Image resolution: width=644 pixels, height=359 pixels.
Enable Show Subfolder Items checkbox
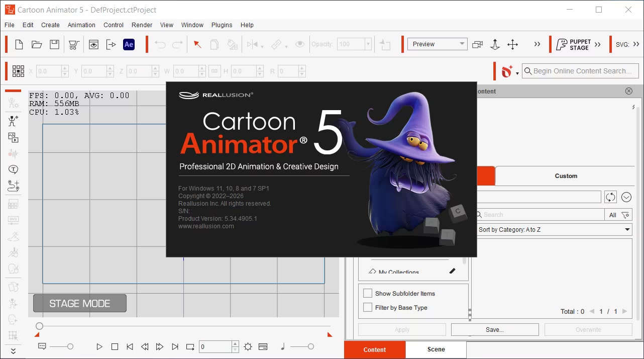[368, 293]
